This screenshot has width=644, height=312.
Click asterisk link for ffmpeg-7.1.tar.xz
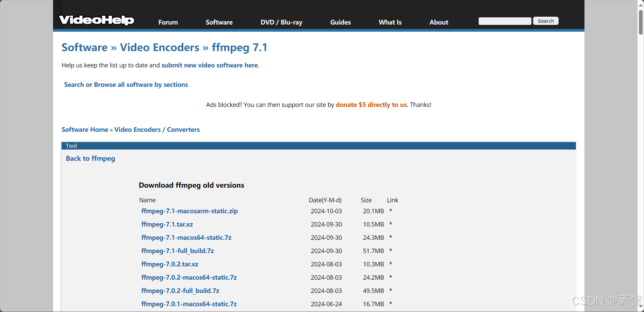(391, 224)
